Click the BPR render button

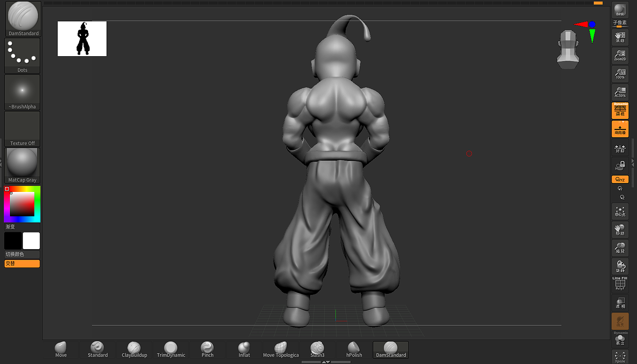coord(620,10)
